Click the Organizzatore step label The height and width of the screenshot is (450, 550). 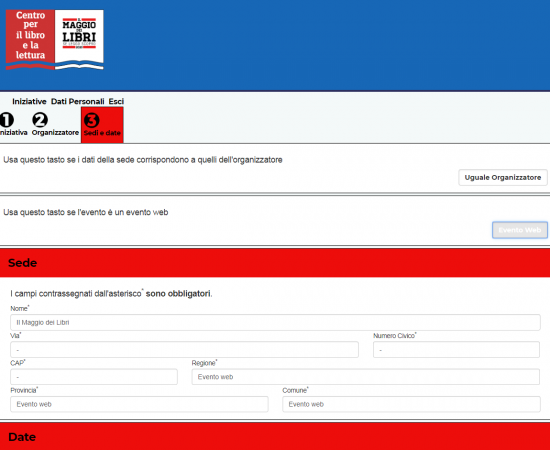[x=55, y=133]
